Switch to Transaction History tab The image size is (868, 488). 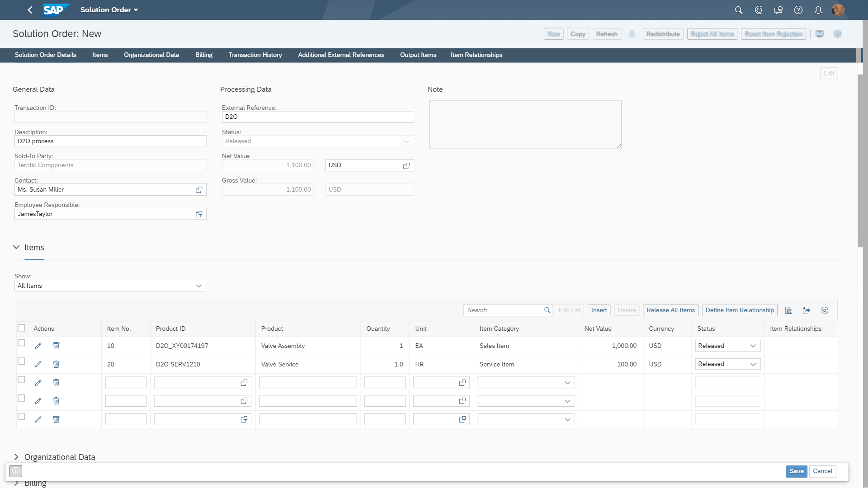(255, 55)
